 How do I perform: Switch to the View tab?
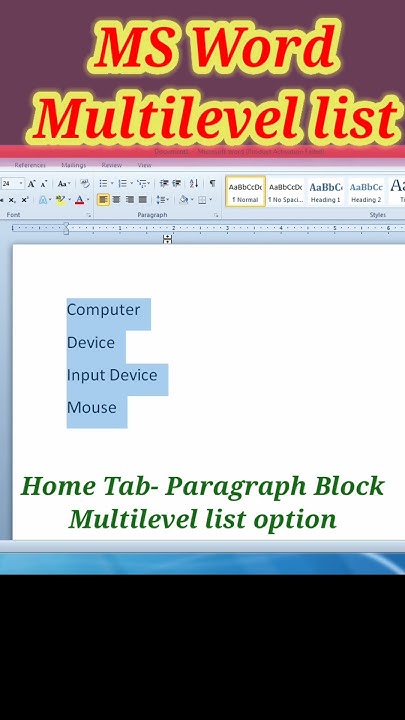coord(144,165)
